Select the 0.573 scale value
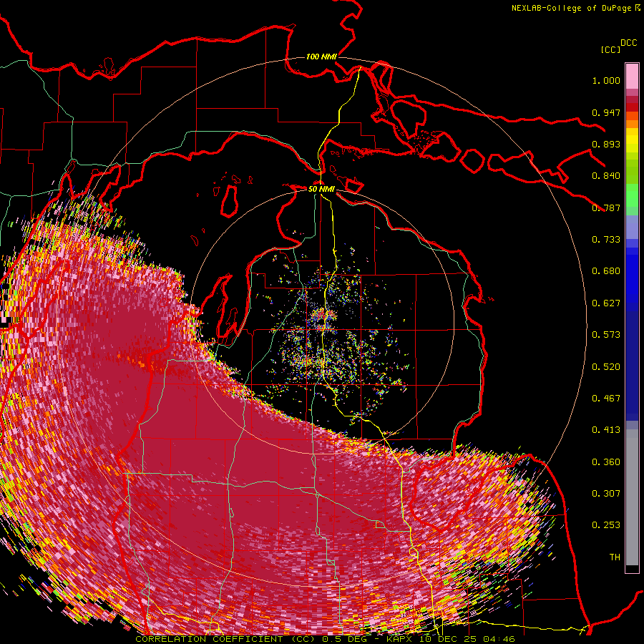 click(606, 335)
